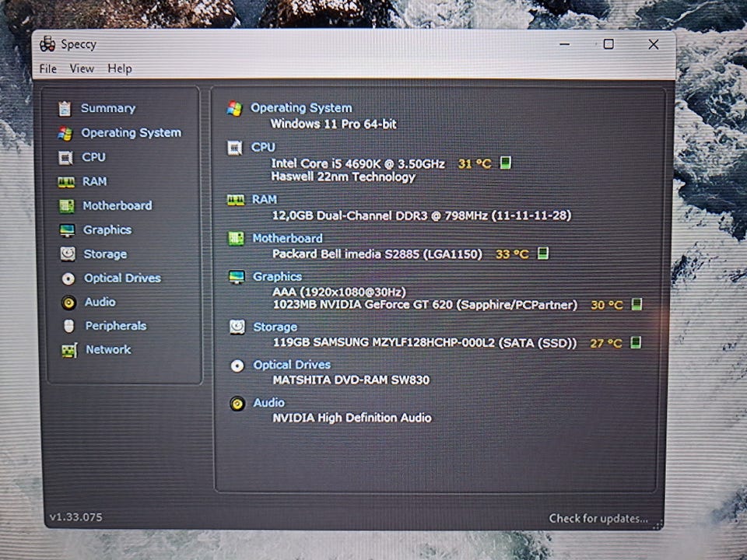Select the Storage hard drive icon in sidebar

[68, 254]
